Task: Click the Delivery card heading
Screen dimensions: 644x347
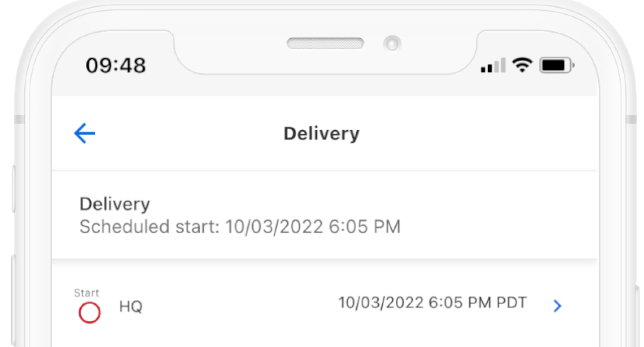Action: click(115, 204)
